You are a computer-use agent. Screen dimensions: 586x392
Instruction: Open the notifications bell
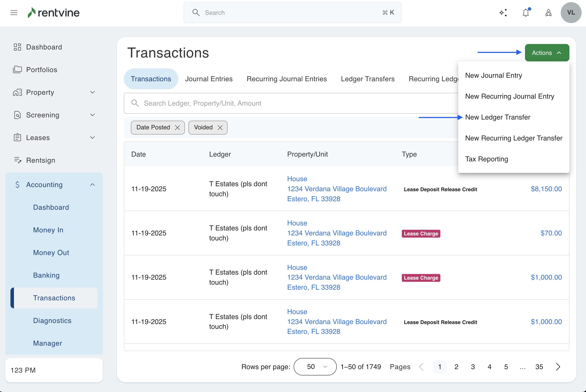(526, 12)
